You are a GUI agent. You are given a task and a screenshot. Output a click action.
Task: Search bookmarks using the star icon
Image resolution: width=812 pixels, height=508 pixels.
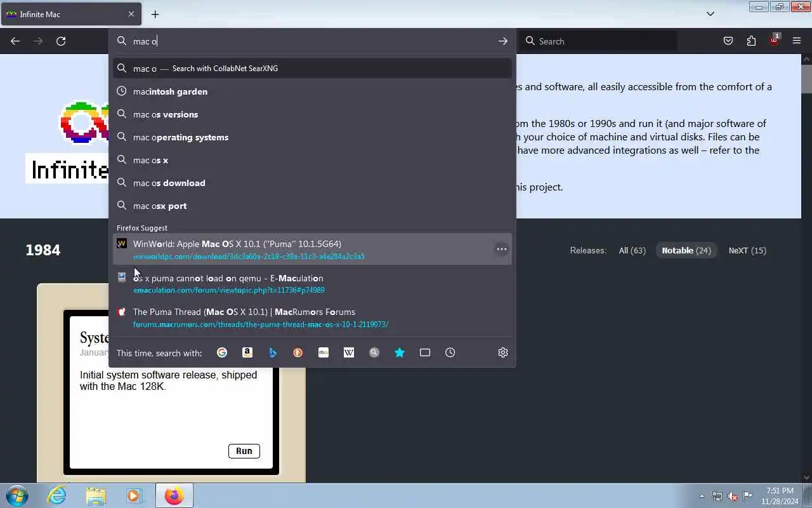400,352
